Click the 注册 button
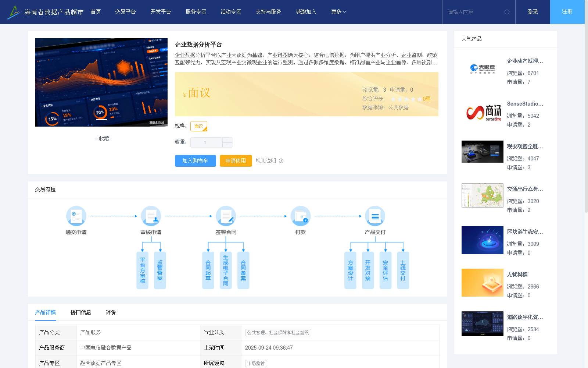This screenshot has height=368, width=588. (x=567, y=12)
